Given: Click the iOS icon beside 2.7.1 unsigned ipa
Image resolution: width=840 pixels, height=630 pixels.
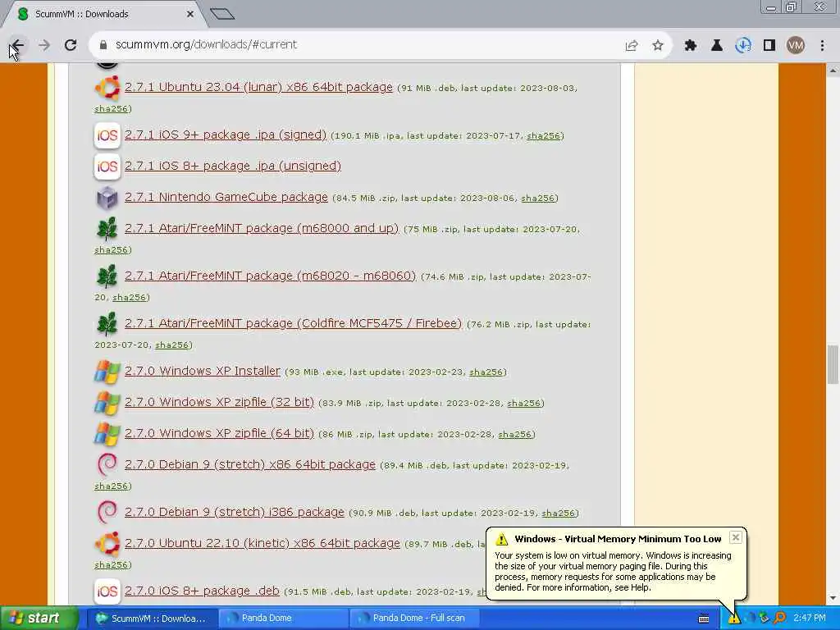Looking at the screenshot, I should click(x=107, y=167).
